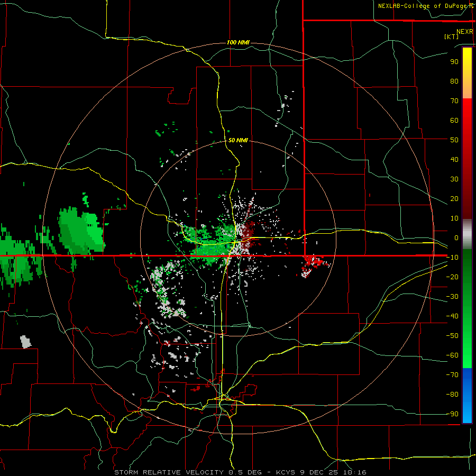Click the -30 value on the velocity scale
Image resolution: width=476 pixels, height=476 pixels.
tap(452, 297)
